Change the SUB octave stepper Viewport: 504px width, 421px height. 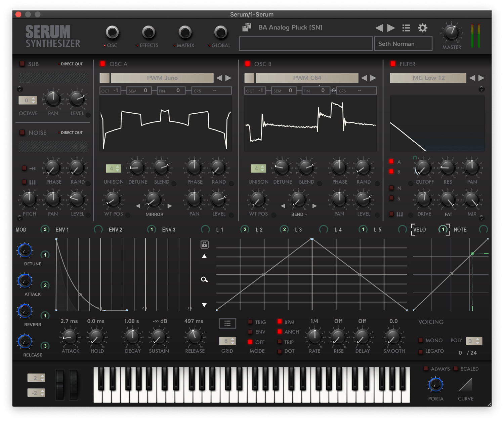point(28,100)
